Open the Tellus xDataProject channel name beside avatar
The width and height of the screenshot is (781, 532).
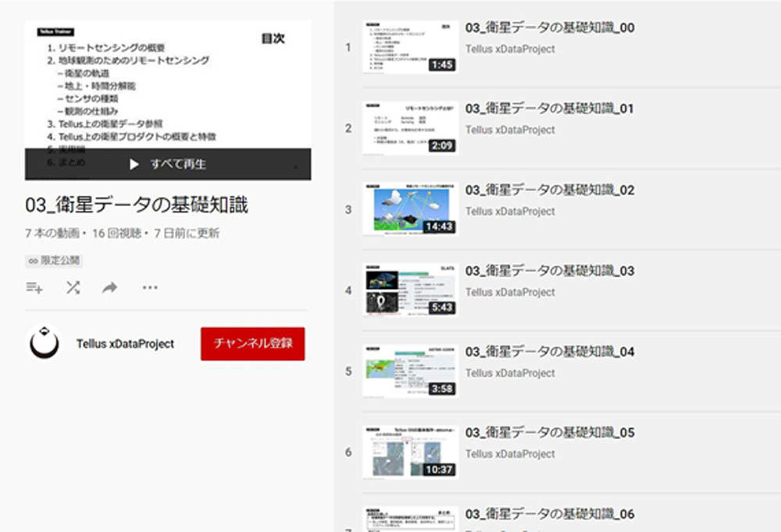125,344
